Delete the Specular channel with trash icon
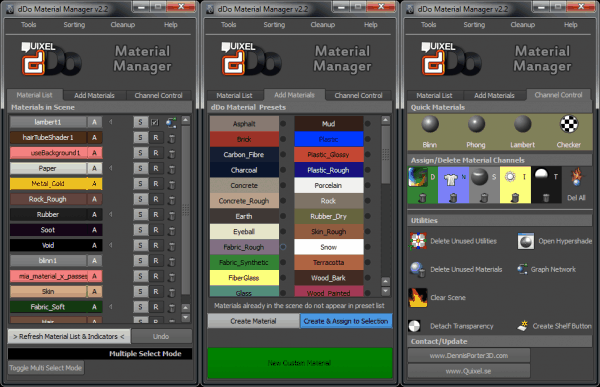The height and width of the screenshot is (387, 600). click(484, 198)
